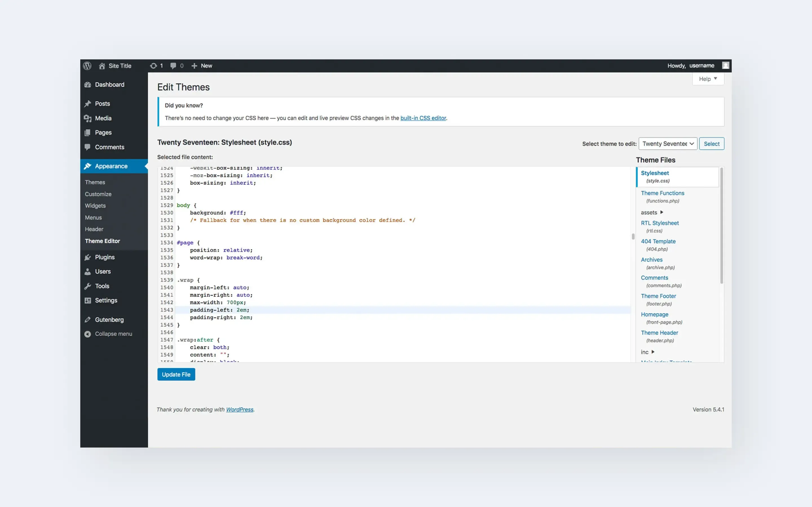Screen dimensions: 812x507
Task: Click the user avatar icon
Action: tap(725, 65)
